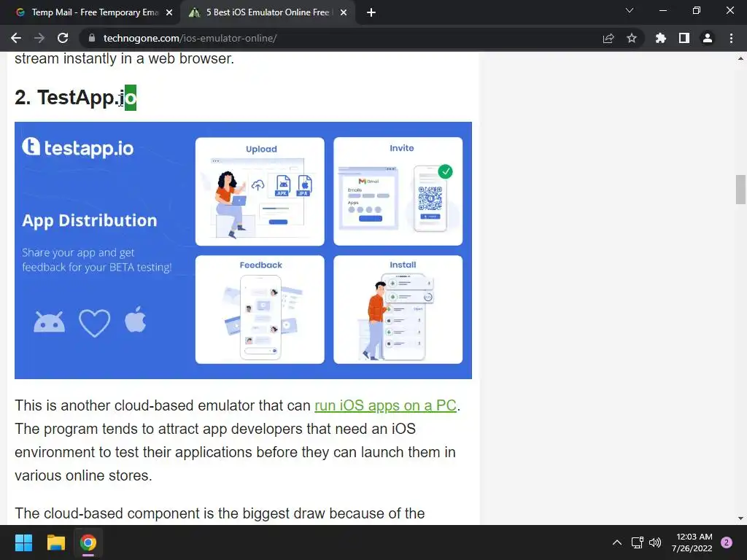
Task: Click the Feedback card in the banner
Action: click(260, 309)
